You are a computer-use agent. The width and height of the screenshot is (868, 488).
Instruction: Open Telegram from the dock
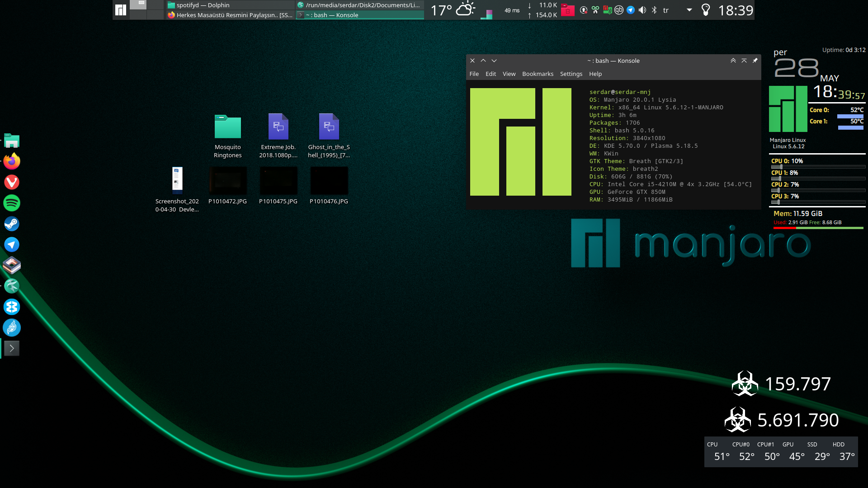12,244
